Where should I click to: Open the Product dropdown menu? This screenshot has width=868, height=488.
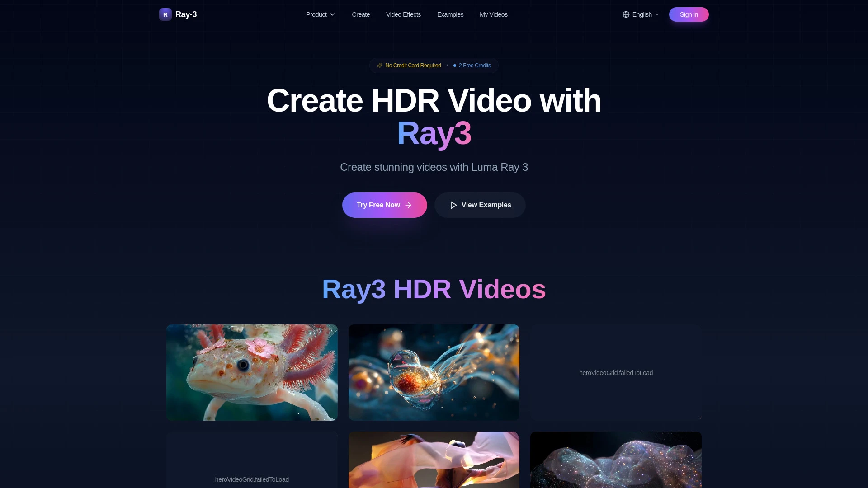pos(320,14)
